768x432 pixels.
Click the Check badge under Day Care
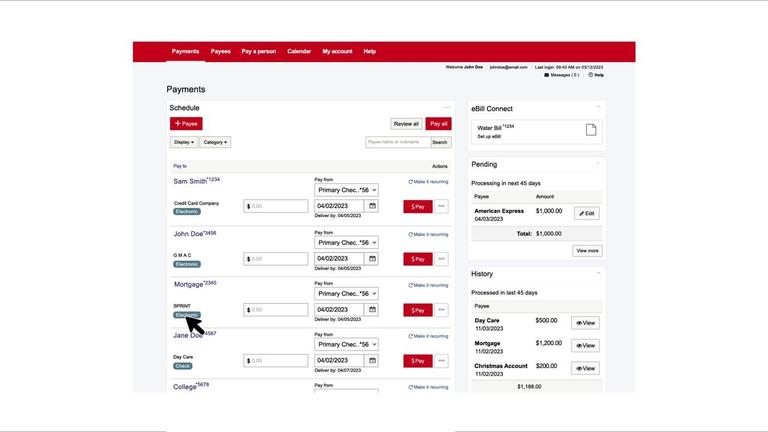[183, 366]
